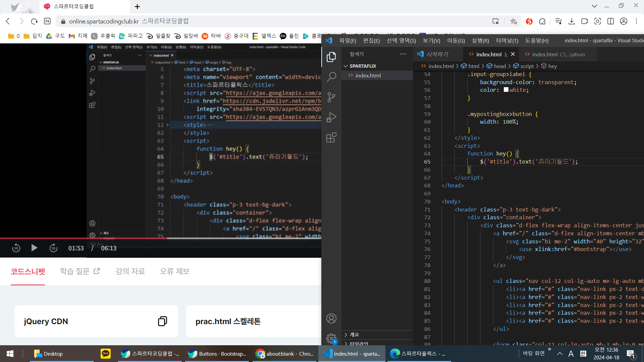Close the index.html editor tab
Screen dimensions: 644x362
point(513,54)
